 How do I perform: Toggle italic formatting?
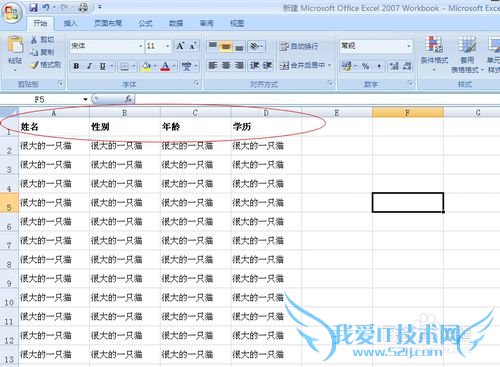89,66
